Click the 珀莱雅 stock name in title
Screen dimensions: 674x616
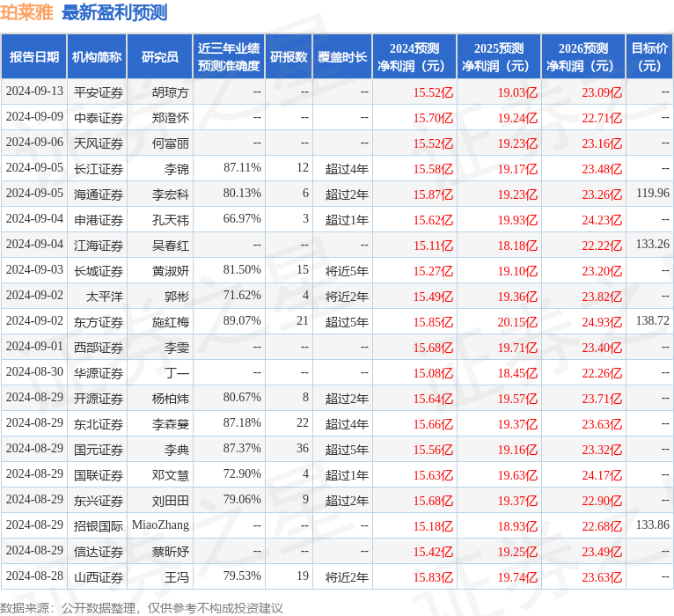click(26, 12)
